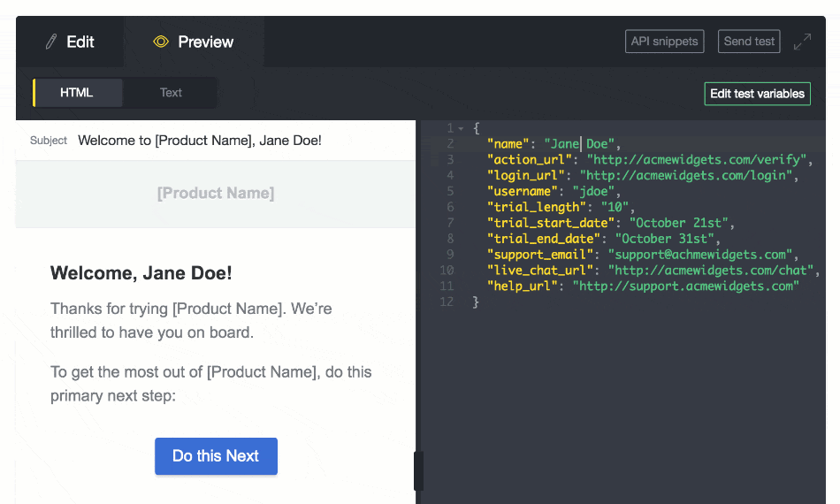840x504 pixels.
Task: Click the acmewidgets.com/verify URL value
Action: point(697,160)
